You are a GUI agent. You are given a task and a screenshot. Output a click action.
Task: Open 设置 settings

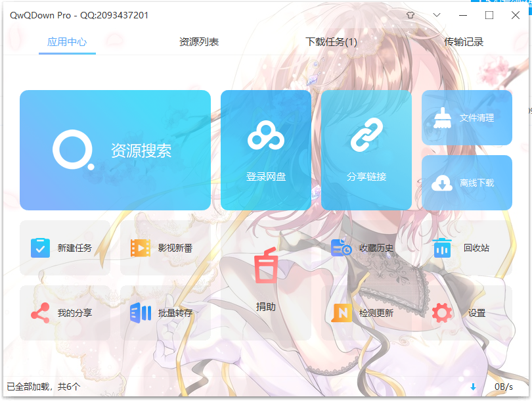(464, 312)
